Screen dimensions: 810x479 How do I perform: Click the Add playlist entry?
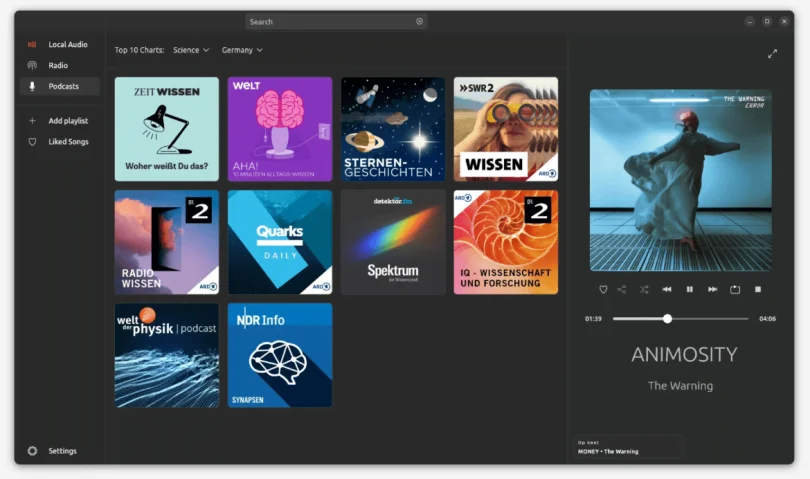coord(59,120)
